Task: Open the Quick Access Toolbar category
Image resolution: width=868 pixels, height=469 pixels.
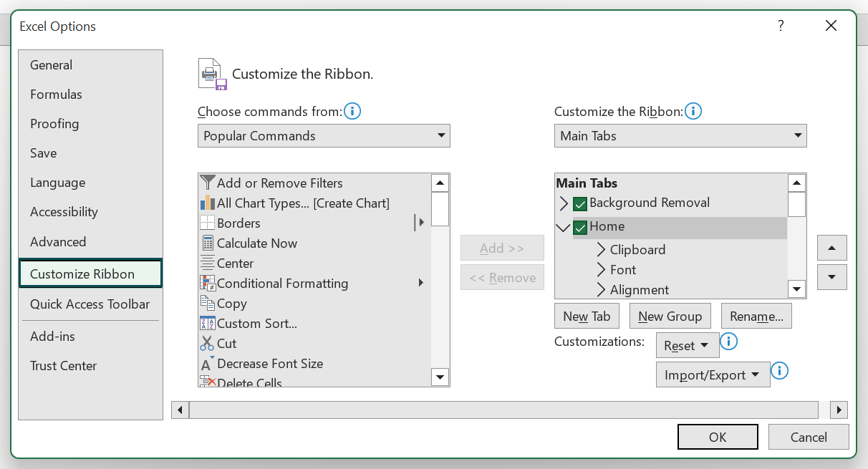Action: pos(90,304)
